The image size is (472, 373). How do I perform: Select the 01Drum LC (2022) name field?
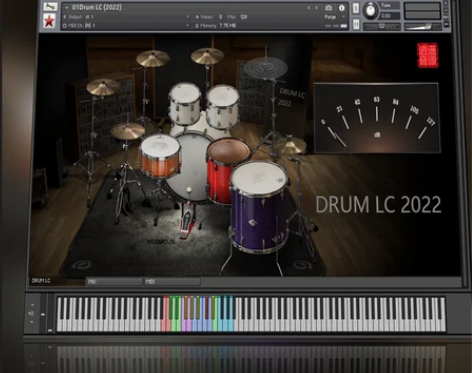point(97,7)
